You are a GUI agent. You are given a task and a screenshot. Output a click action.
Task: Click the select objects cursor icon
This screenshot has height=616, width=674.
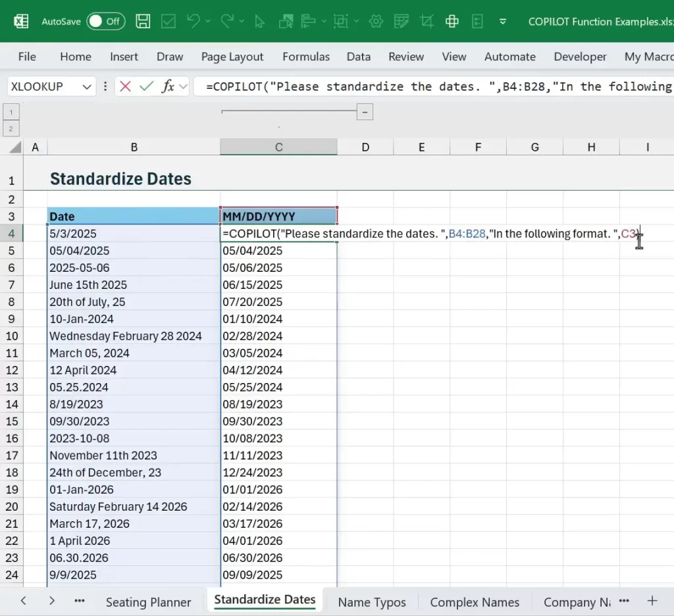click(259, 22)
